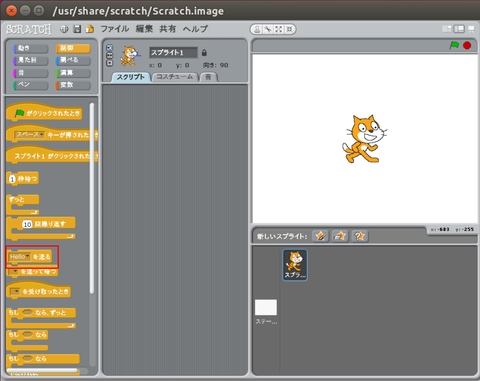Screen dimensions: 480x381
Task: Open the ファイル menu
Action: pos(115,29)
